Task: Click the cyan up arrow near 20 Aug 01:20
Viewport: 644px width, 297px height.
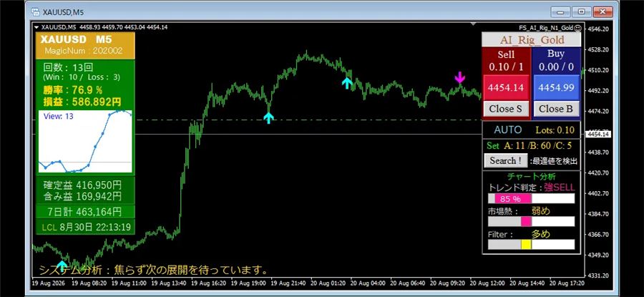Action: 347,82
